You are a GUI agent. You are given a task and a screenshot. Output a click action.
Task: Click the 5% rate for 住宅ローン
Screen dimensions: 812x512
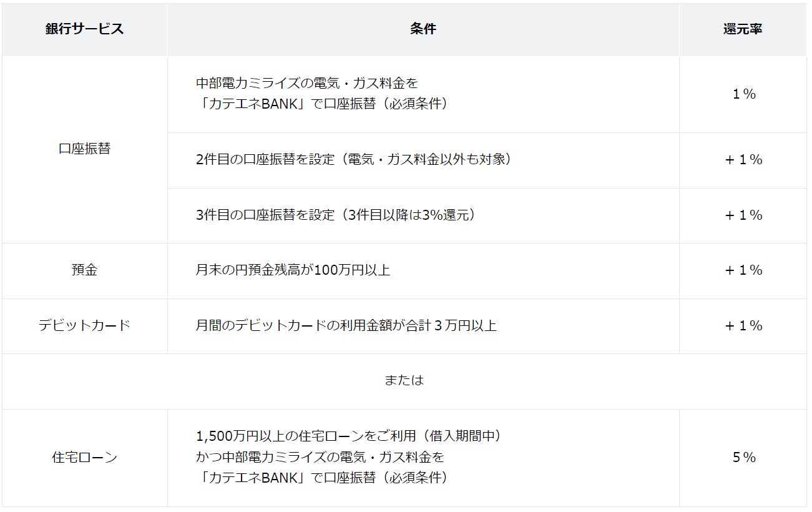click(744, 458)
